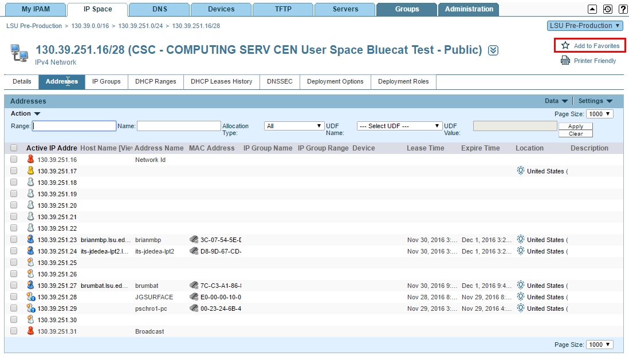
Task: Click MAC address icon for 3C-07-54-5E
Action: pyautogui.click(x=194, y=239)
